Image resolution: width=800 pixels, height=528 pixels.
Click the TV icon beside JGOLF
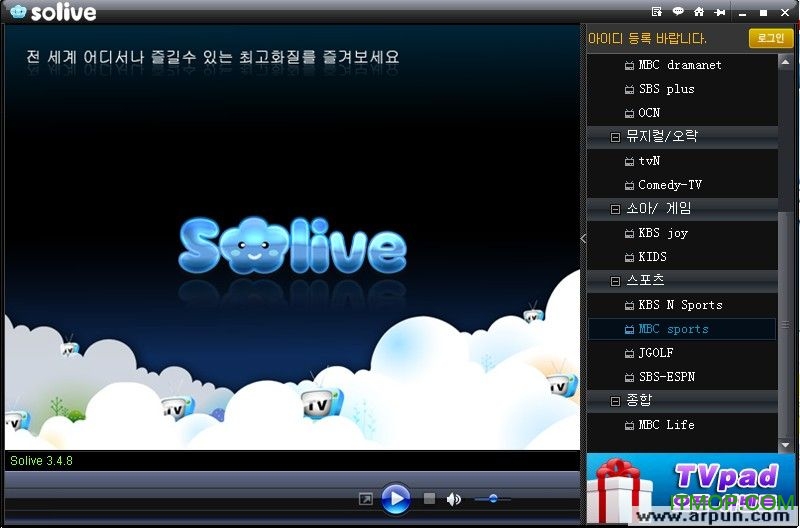click(630, 353)
